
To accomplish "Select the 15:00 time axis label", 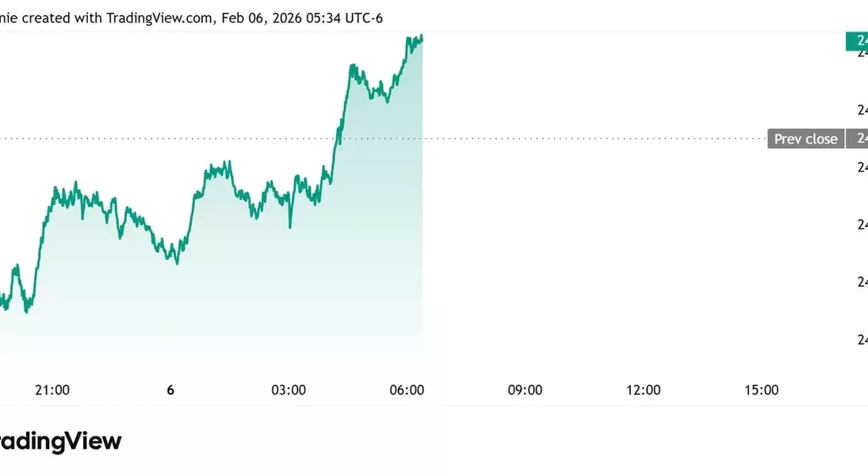I will click(x=761, y=390).
